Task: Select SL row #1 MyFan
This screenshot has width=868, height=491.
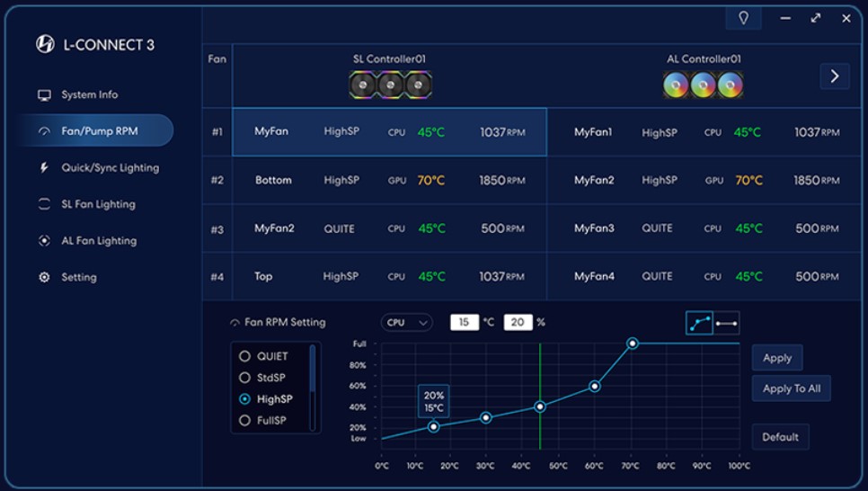Action: 390,132
